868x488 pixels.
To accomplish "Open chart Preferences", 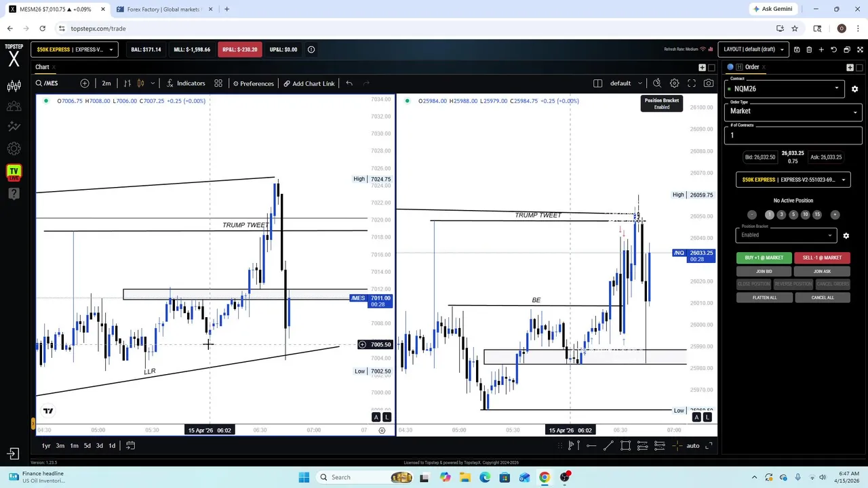I will tap(253, 83).
